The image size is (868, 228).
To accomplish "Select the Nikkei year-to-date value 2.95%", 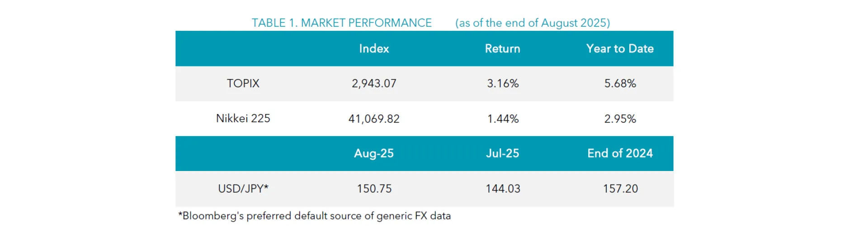I will click(x=620, y=119).
